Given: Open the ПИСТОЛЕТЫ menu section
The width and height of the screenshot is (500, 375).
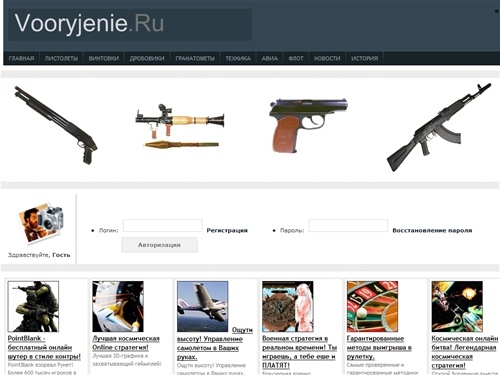Looking at the screenshot, I should [x=61, y=58].
